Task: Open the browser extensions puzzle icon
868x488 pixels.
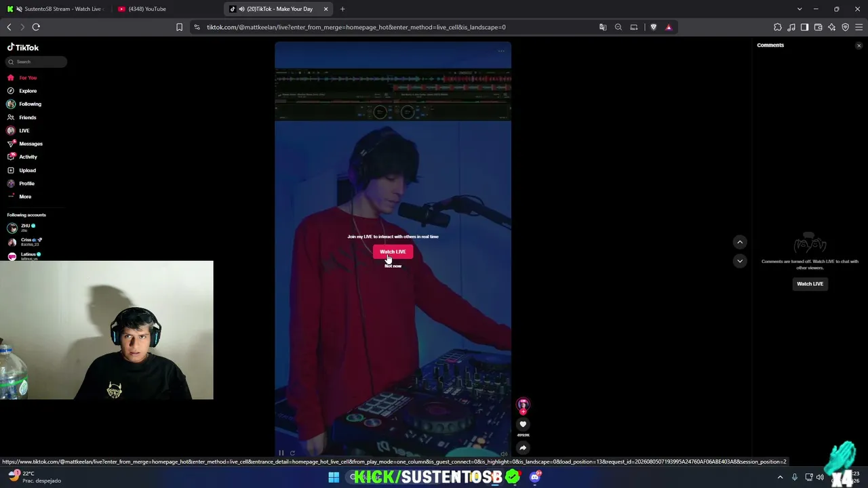Action: pyautogui.click(x=778, y=27)
